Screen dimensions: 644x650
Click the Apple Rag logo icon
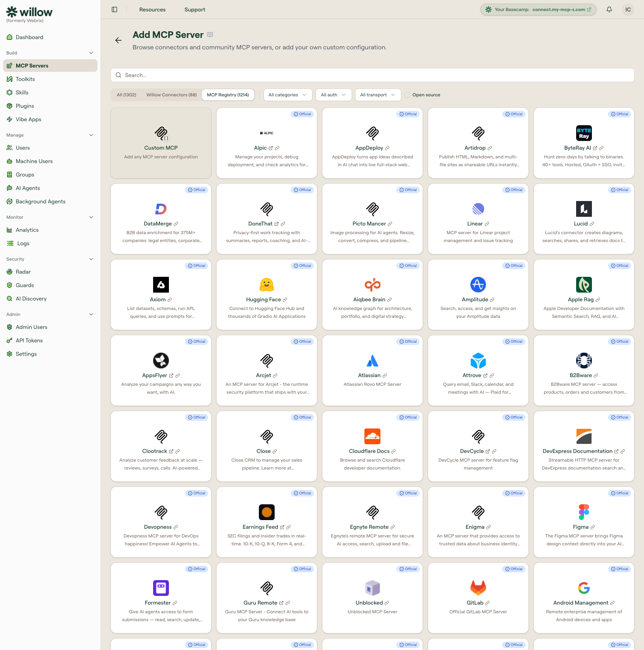pos(584,285)
